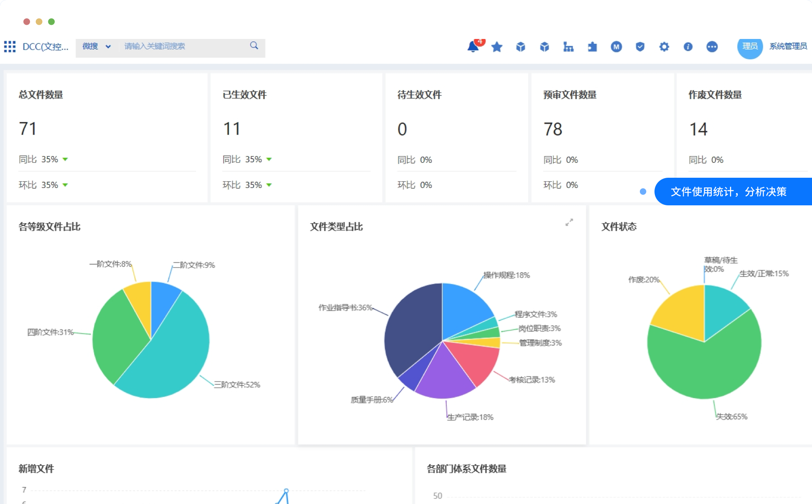Viewport: 812px width, 504px height.
Task: Open the more options ellipsis icon
Action: [x=712, y=47]
